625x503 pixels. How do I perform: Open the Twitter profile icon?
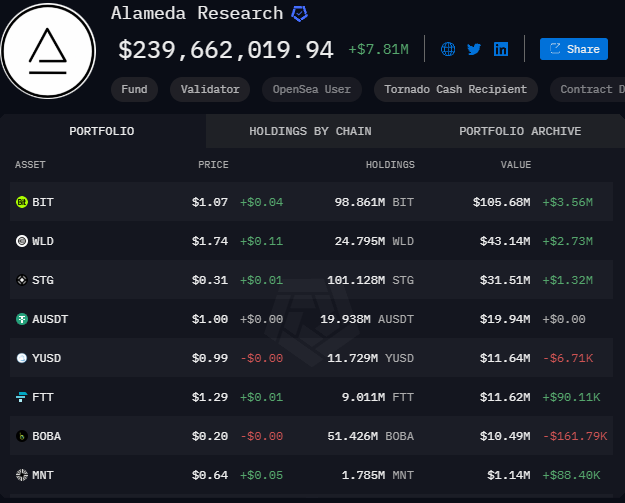click(x=474, y=49)
